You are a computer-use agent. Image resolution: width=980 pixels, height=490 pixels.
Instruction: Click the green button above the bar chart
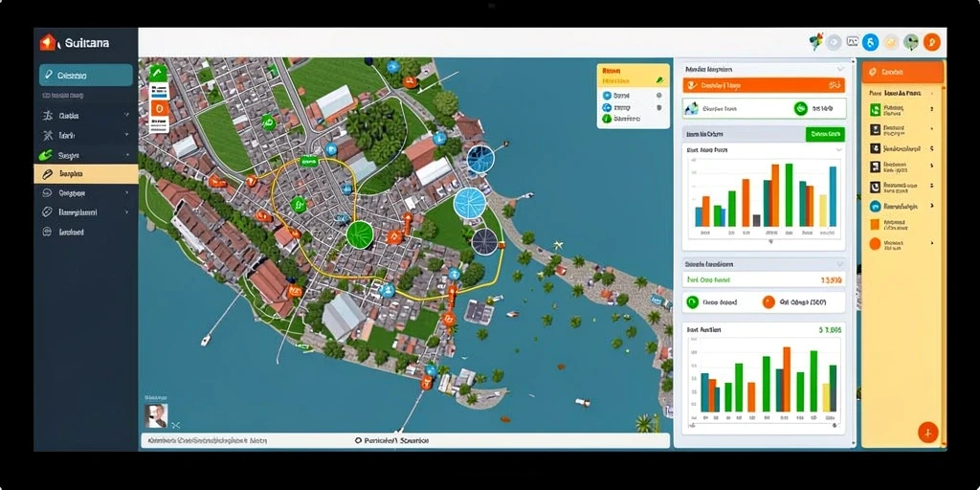(825, 134)
